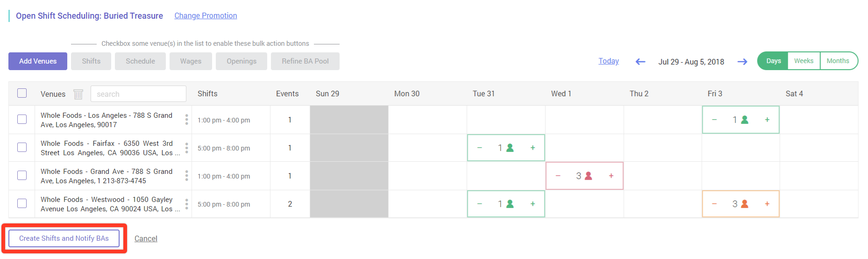Increase Fri 3 headcount for Whole Foods Los Angeles
The width and height of the screenshot is (868, 259).
coord(767,120)
